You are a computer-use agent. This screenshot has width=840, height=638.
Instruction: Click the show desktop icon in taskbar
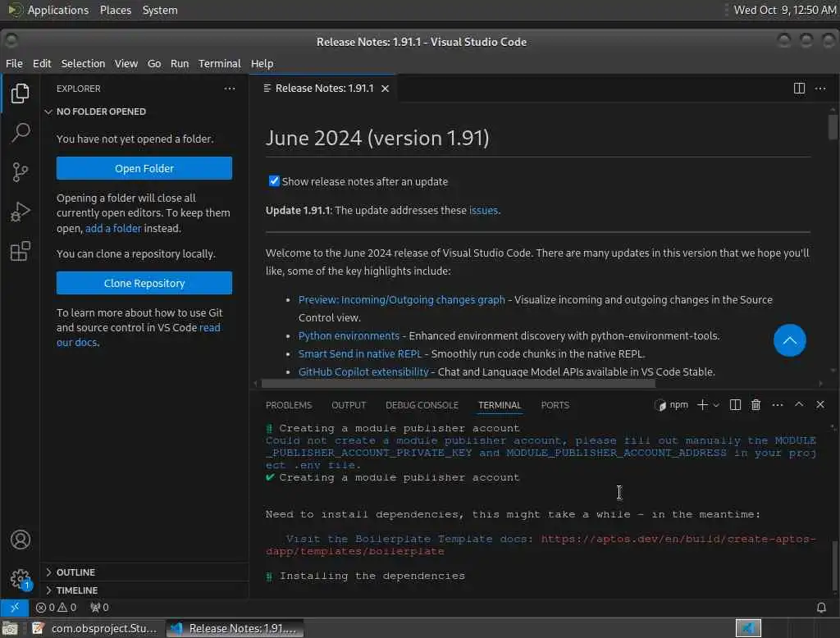tap(10, 628)
